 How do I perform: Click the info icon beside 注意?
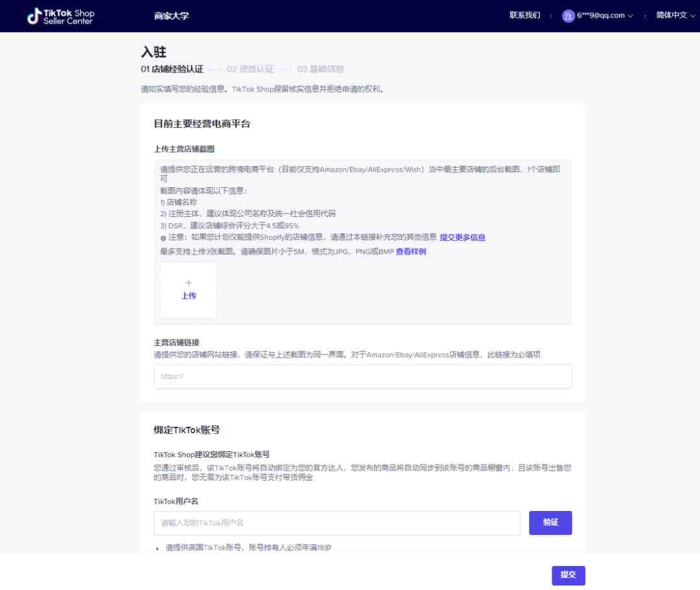163,238
